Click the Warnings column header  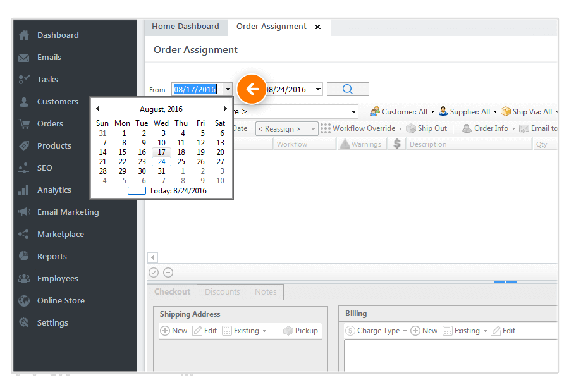(x=361, y=144)
